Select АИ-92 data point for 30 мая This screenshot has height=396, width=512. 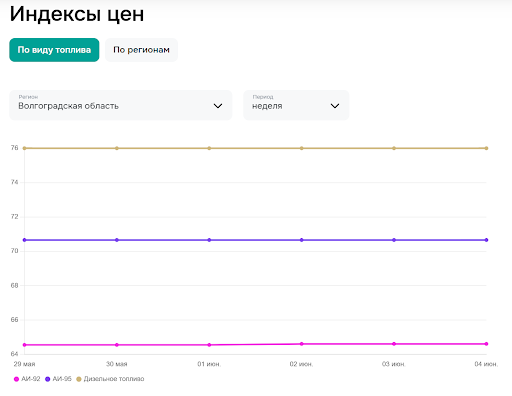(x=117, y=345)
